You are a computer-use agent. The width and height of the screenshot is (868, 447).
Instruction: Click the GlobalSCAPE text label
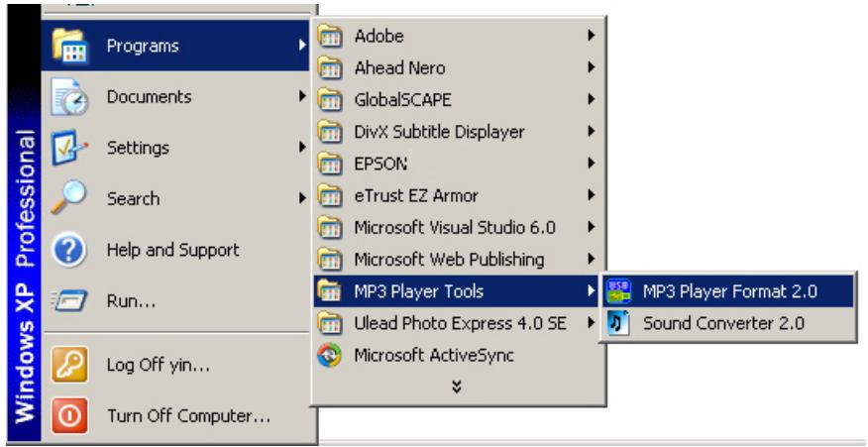(402, 100)
